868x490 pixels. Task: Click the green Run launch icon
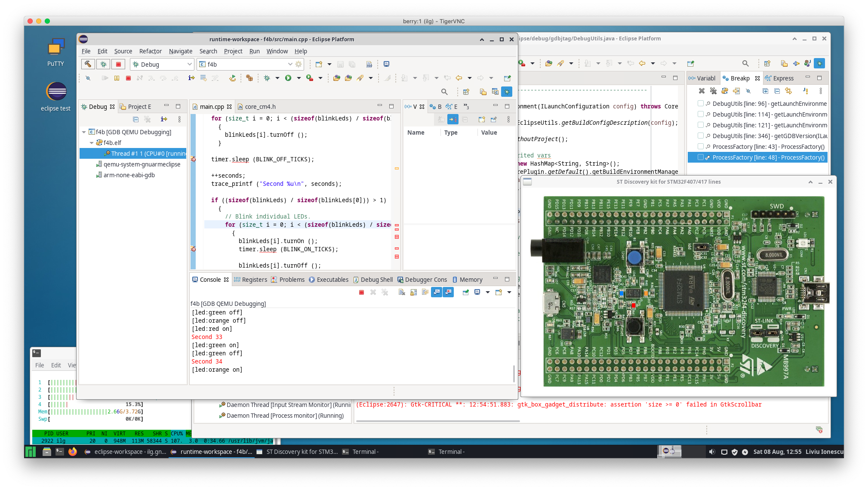[288, 78]
